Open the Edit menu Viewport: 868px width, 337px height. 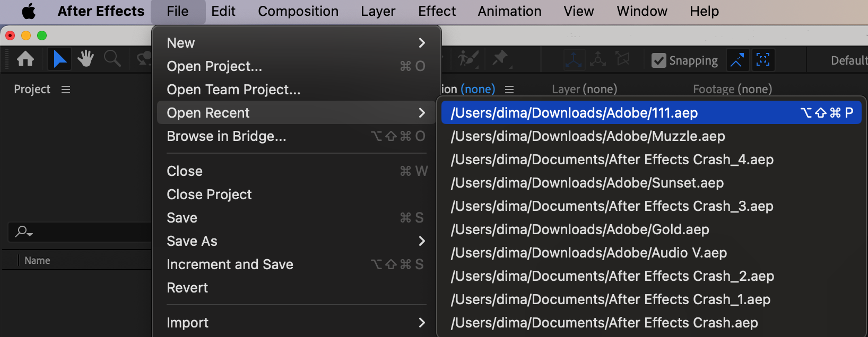(223, 11)
